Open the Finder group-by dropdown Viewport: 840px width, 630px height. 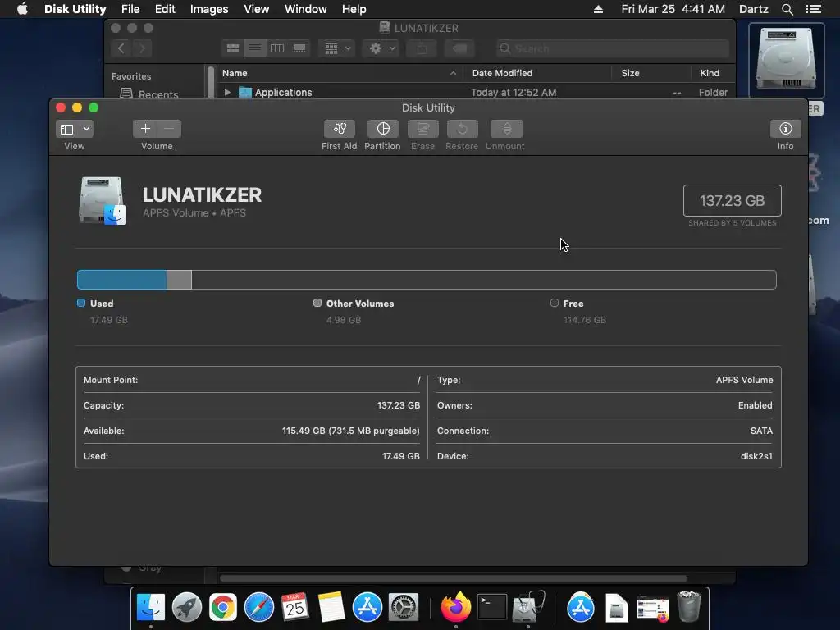pos(337,48)
